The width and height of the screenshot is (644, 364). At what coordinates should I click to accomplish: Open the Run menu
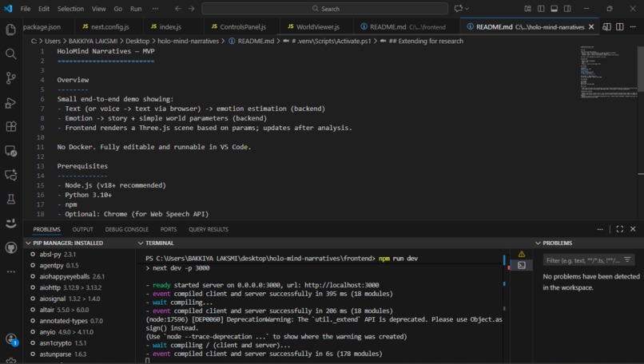[x=136, y=9]
